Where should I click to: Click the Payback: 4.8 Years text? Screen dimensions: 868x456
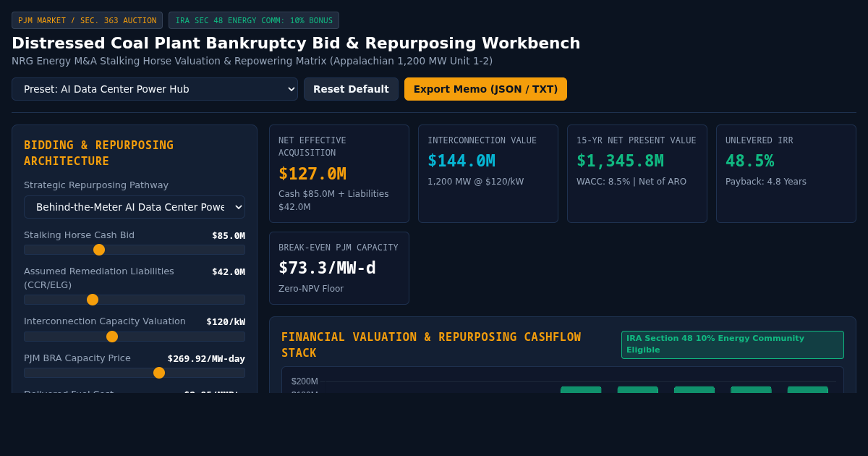pyautogui.click(x=766, y=182)
